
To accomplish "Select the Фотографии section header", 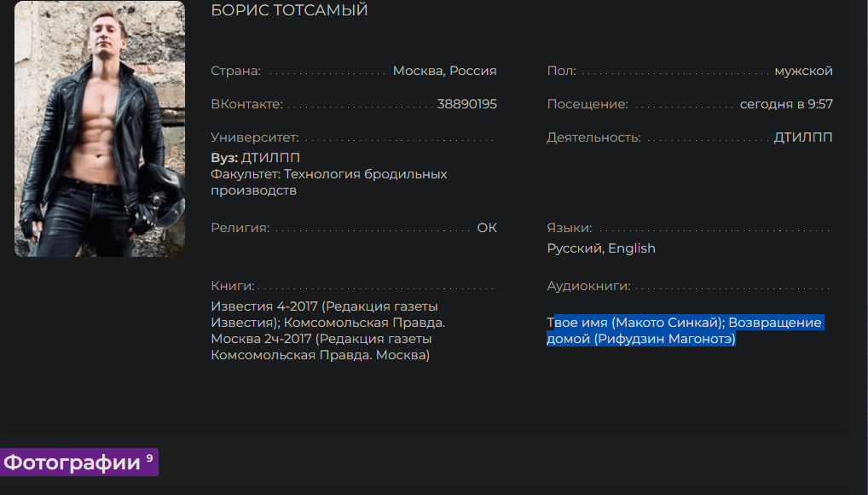I will 78,463.
